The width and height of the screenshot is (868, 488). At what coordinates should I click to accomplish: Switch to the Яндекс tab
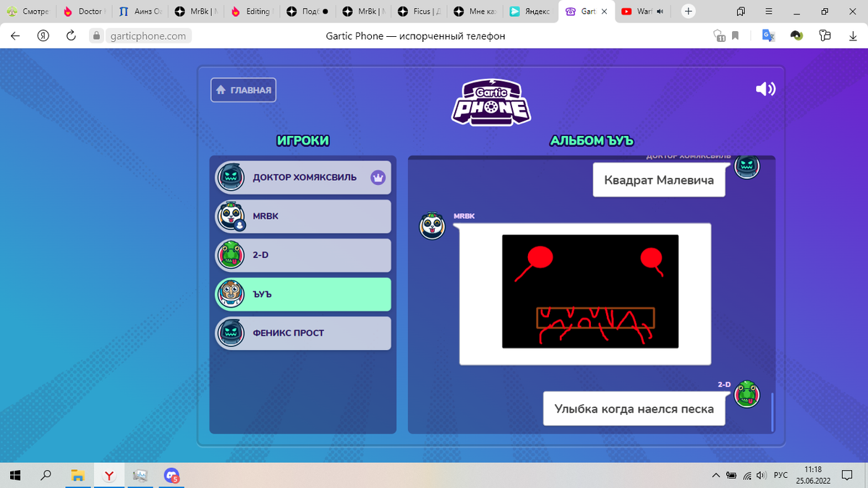[x=530, y=12]
